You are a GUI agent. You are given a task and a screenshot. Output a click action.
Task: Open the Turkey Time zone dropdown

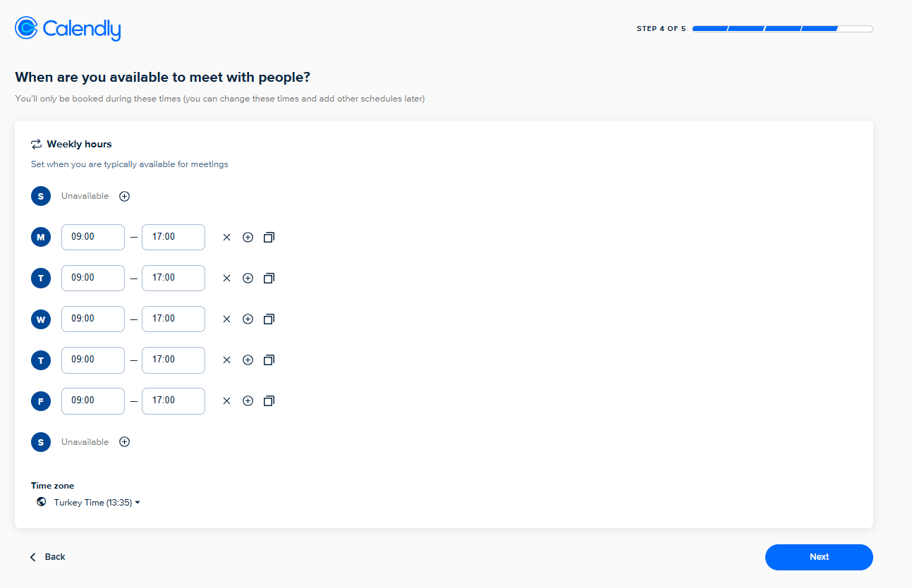point(97,503)
